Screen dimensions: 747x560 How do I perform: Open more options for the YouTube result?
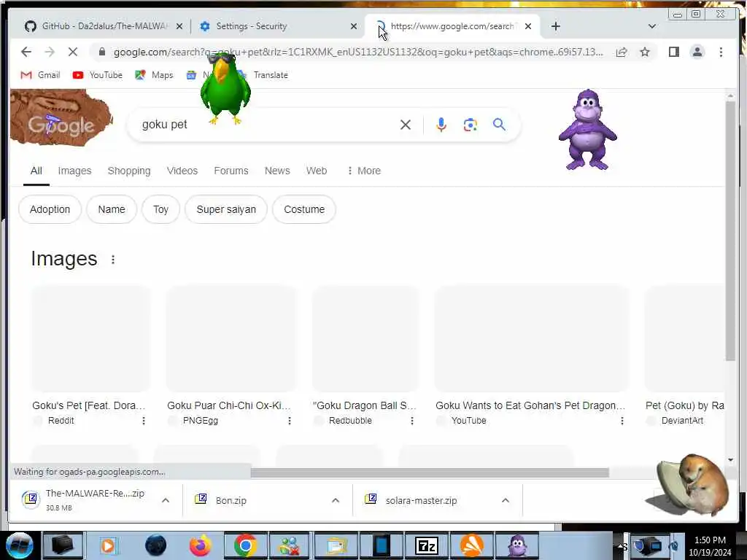[x=622, y=421]
